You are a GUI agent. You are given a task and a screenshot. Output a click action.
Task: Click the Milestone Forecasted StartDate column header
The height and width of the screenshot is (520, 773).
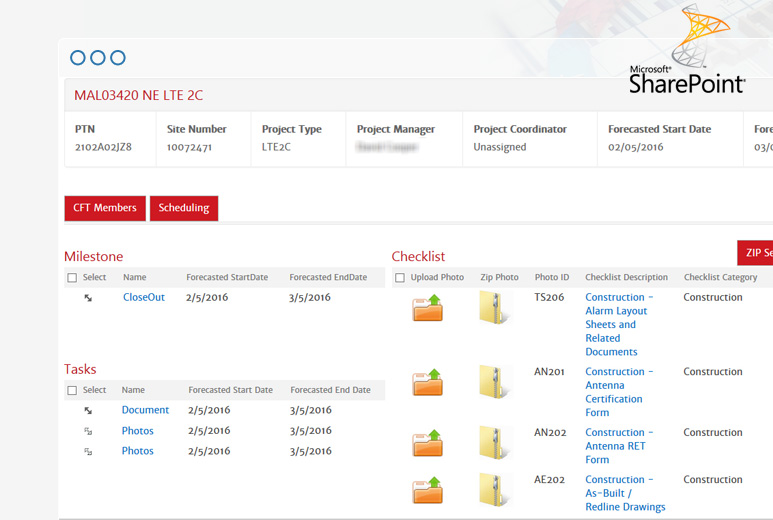[x=227, y=277]
